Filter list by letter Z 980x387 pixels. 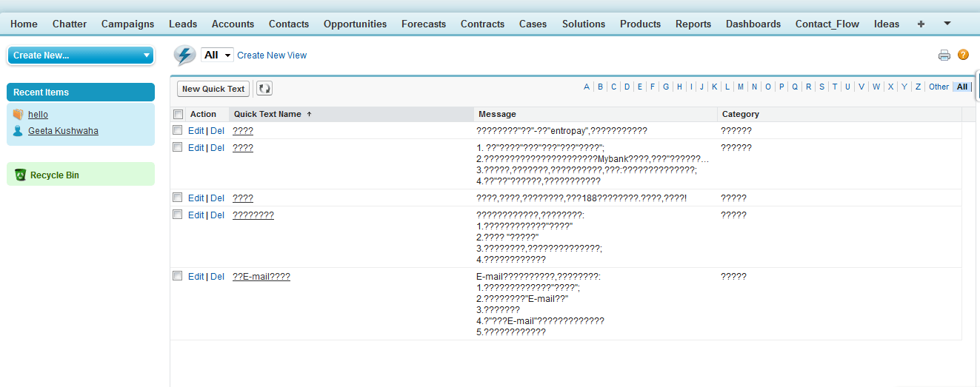[918, 87]
